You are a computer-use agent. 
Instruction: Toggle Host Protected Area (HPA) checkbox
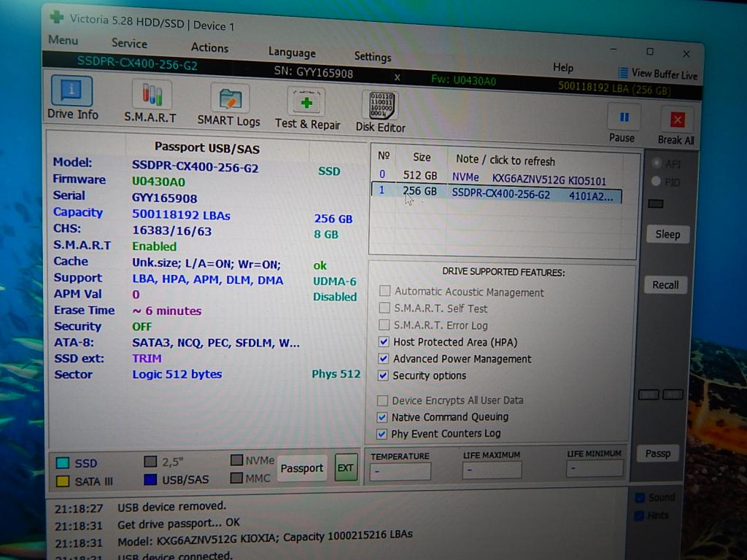click(x=384, y=341)
